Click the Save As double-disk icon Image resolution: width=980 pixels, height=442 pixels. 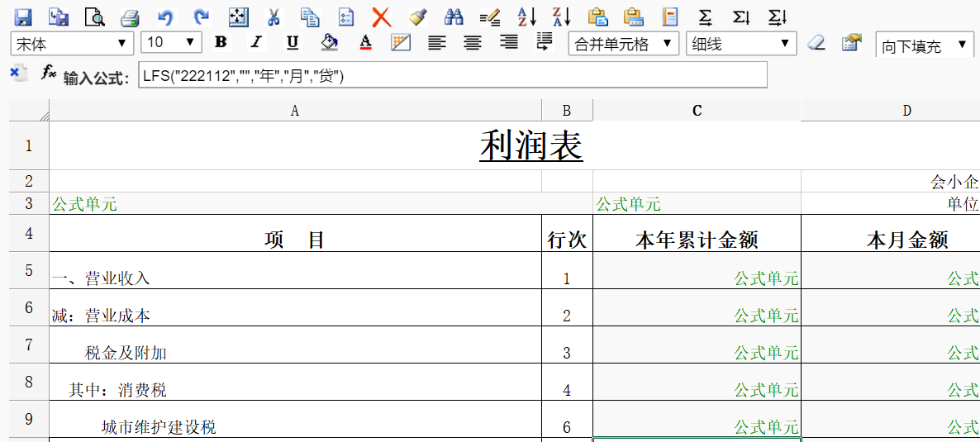[x=58, y=17]
